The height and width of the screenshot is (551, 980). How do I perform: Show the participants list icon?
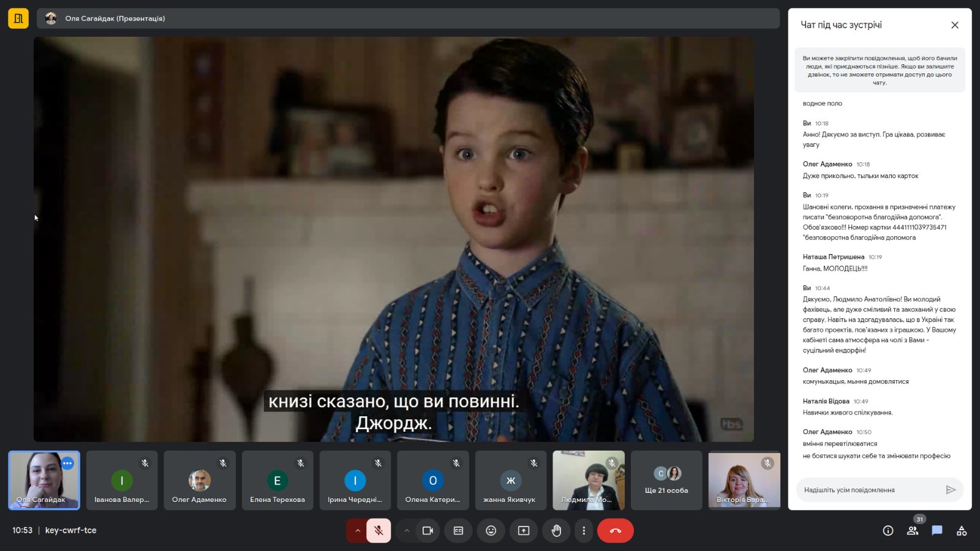(x=913, y=531)
